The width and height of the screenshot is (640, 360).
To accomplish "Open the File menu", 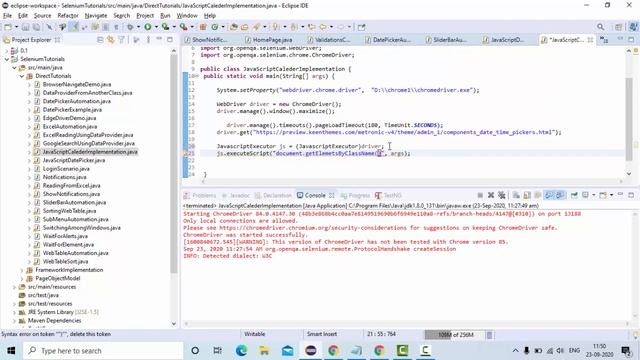I will (x=7, y=16).
